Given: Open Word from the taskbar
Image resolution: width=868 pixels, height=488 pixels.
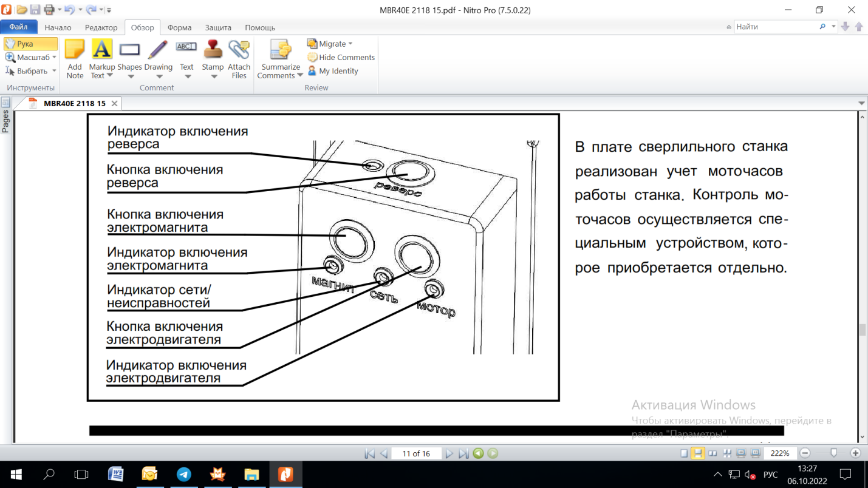Looking at the screenshot, I should [x=115, y=475].
